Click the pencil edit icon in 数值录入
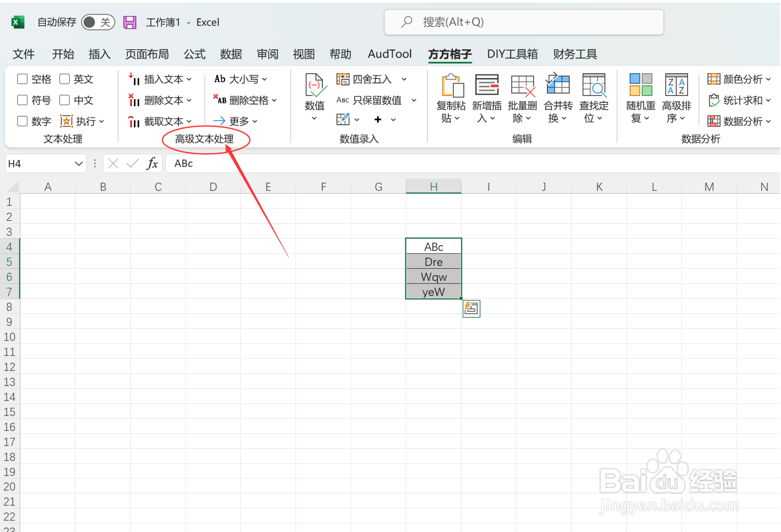This screenshot has height=532, width=781. [342, 119]
